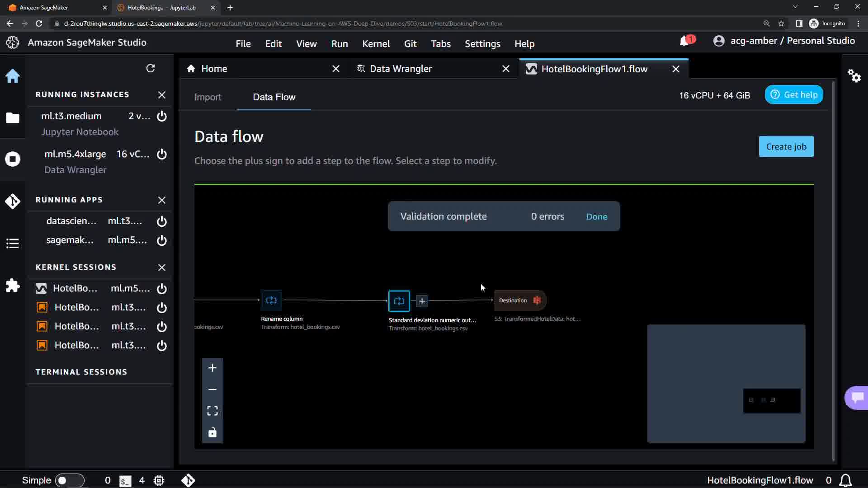Toggle the Simple mode switch

click(x=69, y=480)
